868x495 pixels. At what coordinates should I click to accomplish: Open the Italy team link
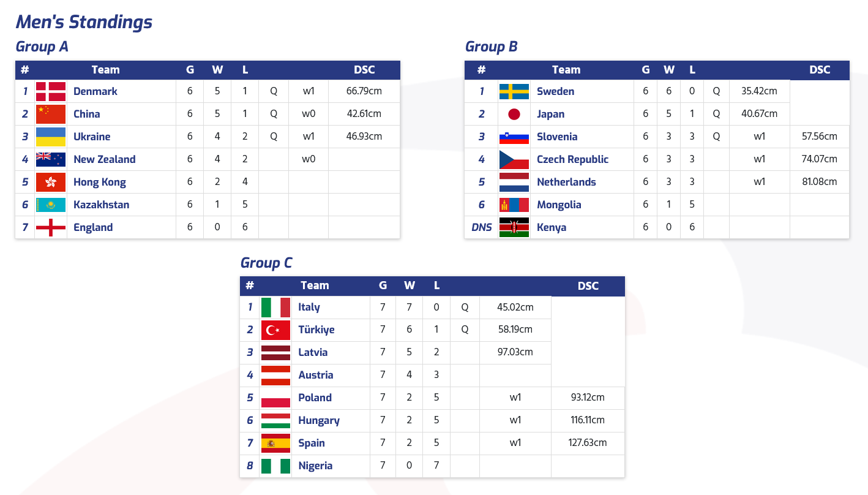coord(309,307)
